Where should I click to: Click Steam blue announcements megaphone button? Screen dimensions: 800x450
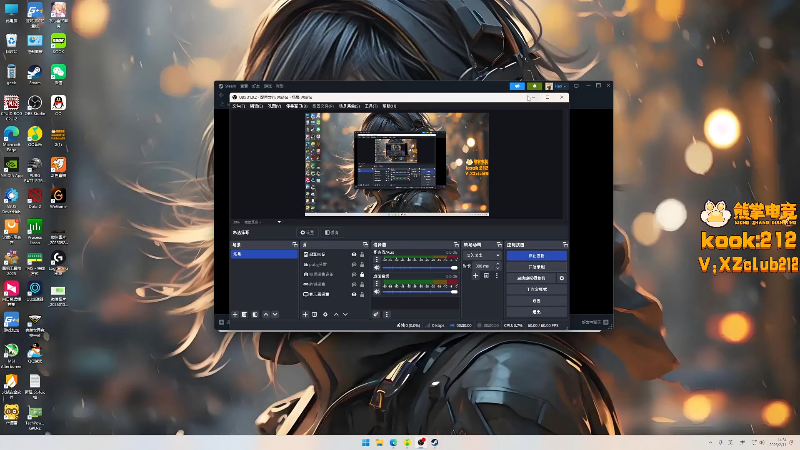(517, 86)
